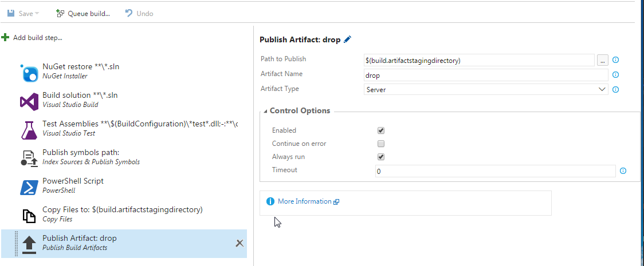The width and height of the screenshot is (644, 266).
Task: Open the Save dropdown arrow
Action: pyautogui.click(x=37, y=13)
